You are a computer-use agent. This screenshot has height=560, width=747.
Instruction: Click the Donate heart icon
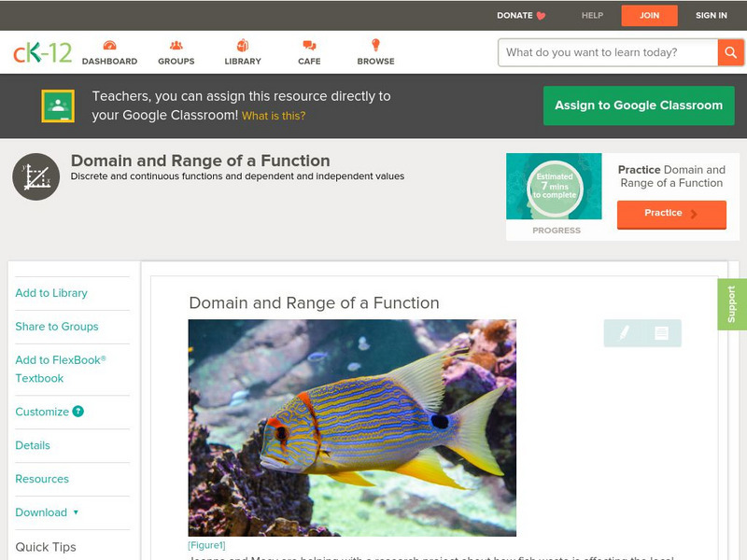[x=541, y=16]
